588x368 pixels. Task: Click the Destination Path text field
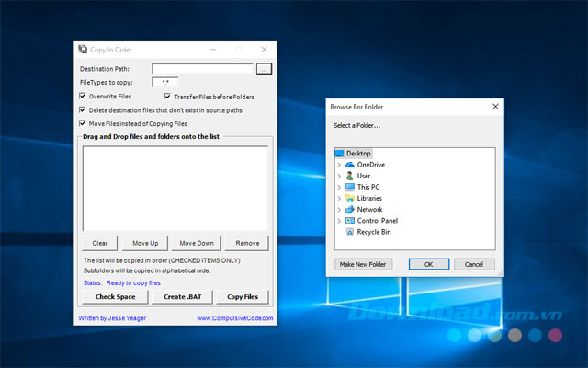202,69
